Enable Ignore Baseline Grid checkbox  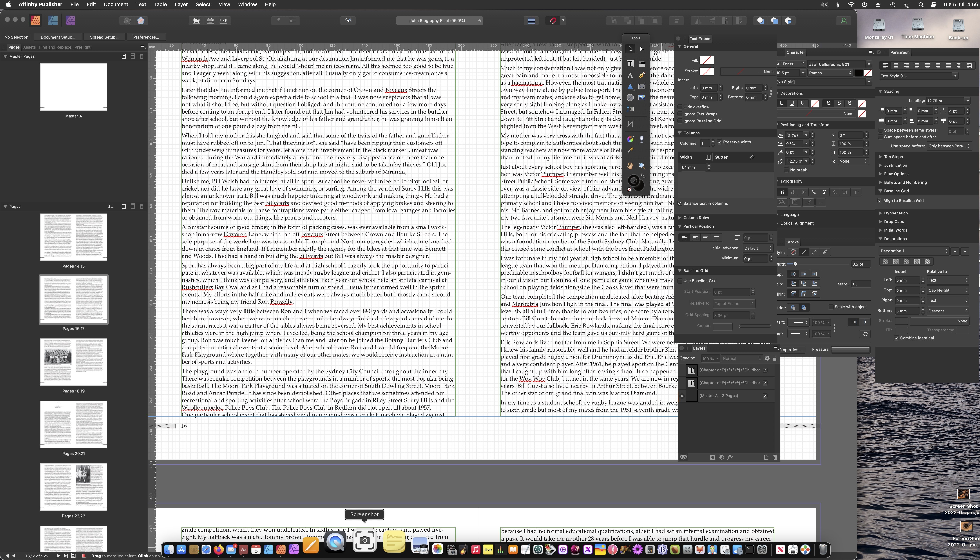(680, 121)
